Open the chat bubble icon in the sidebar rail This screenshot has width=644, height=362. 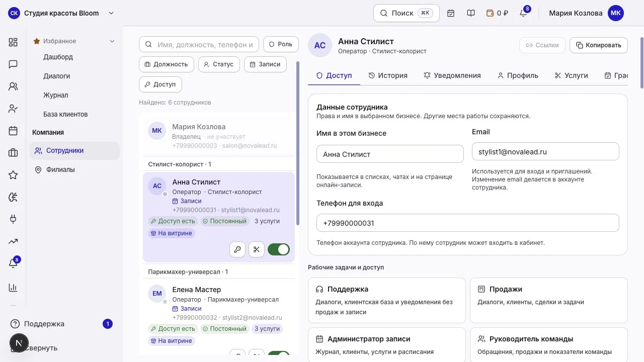[x=13, y=64]
